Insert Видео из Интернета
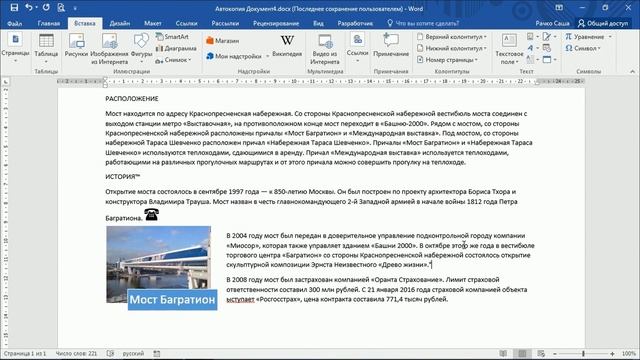Image resolution: width=640 pixels, height=360 pixels. 325,49
